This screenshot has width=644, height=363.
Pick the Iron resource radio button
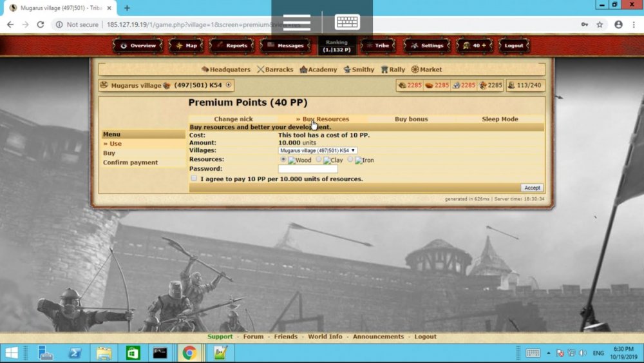click(x=350, y=159)
